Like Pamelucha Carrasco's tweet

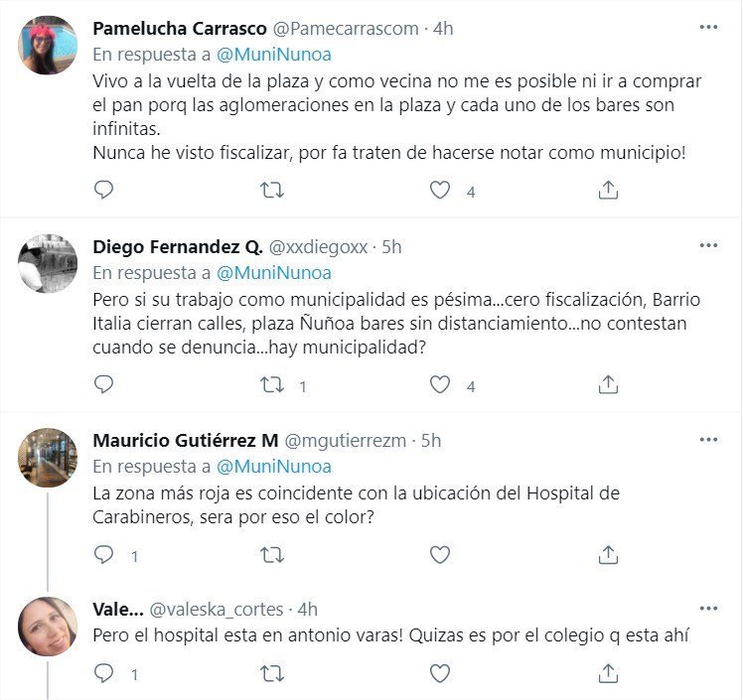click(x=440, y=191)
